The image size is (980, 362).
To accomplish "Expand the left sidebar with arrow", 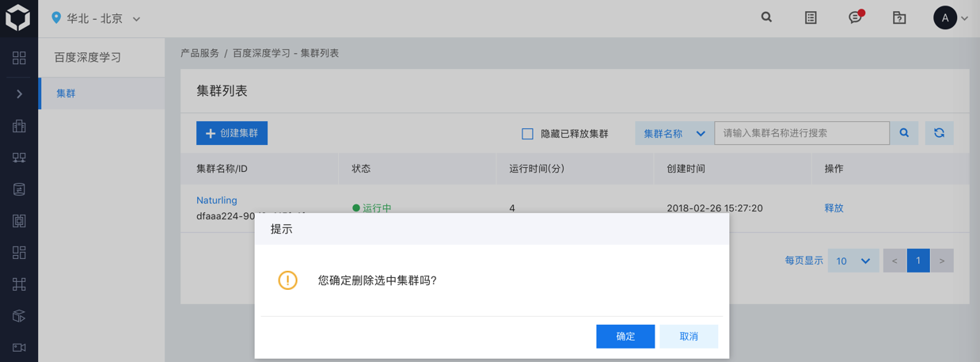I will click(x=19, y=94).
